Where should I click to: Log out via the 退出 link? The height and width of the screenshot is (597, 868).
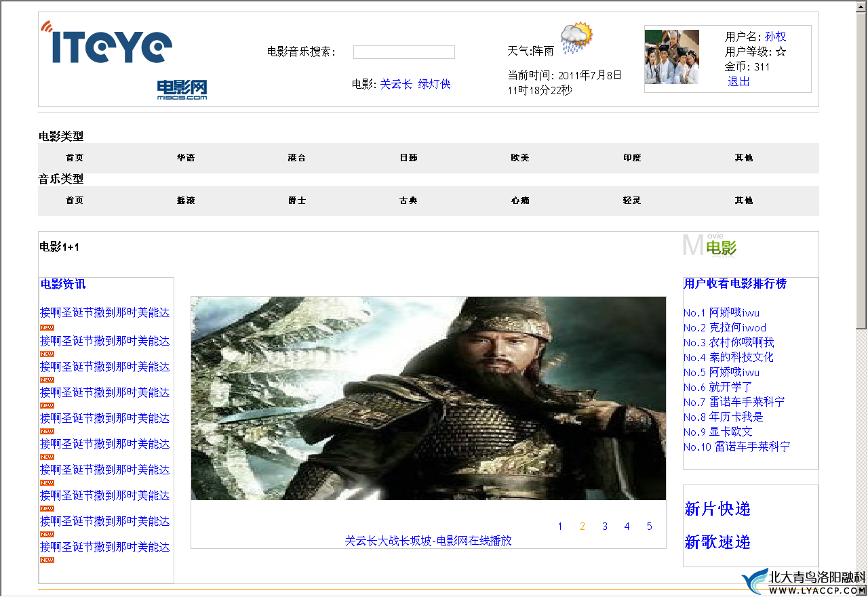pos(738,81)
